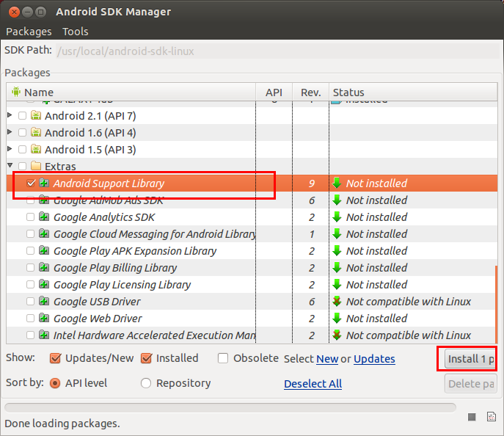504x436 pixels.
Task: Click the Name column header
Action: [131, 92]
